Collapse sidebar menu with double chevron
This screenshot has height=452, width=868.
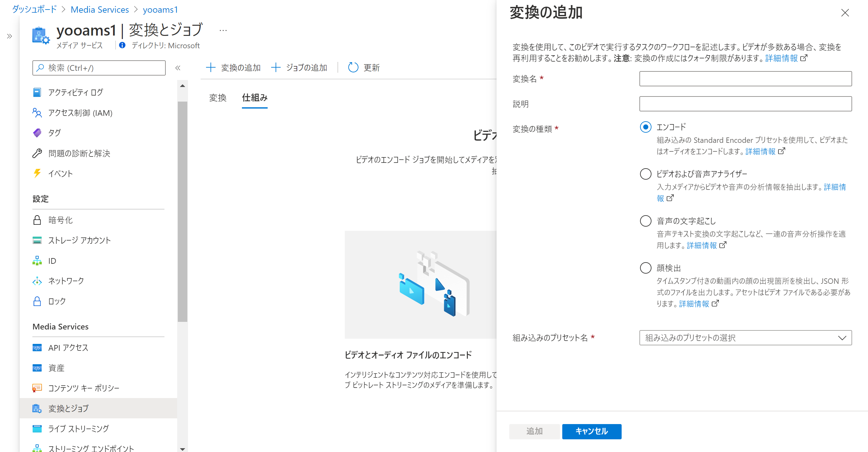coord(178,68)
